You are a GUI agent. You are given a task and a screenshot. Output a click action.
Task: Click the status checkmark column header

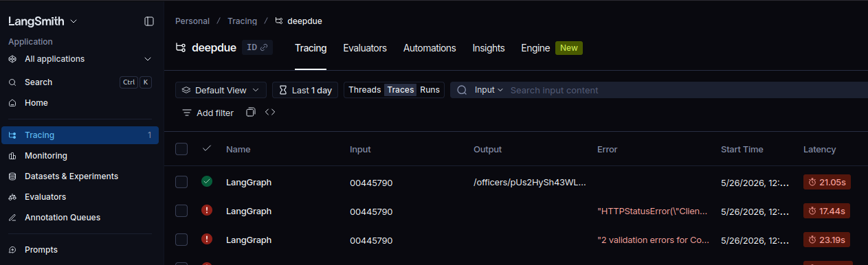click(x=207, y=148)
